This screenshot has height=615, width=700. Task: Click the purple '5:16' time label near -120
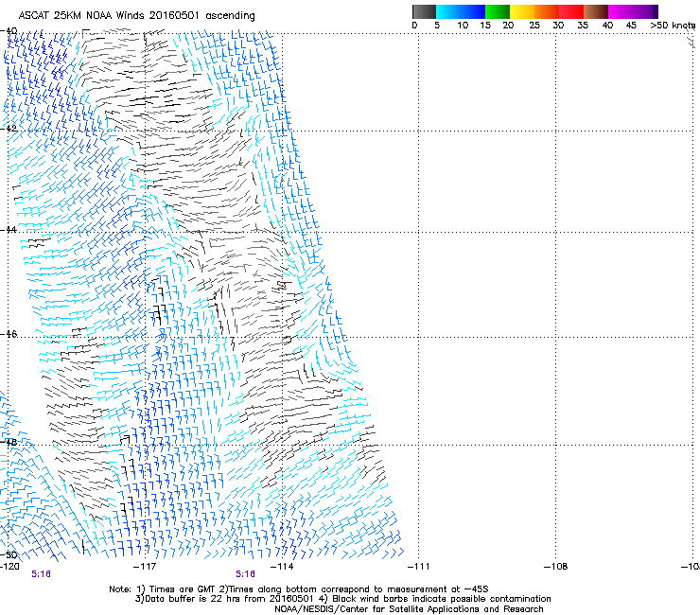coord(41,574)
